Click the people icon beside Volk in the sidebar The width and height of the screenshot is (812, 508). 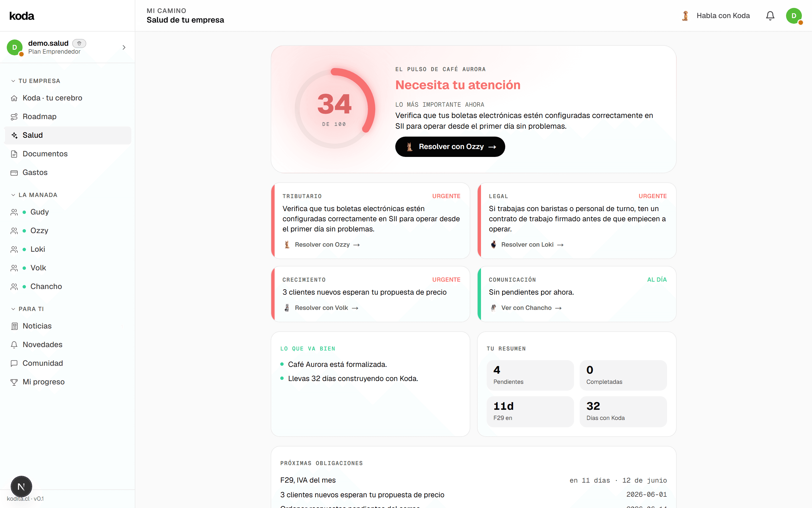tap(14, 268)
